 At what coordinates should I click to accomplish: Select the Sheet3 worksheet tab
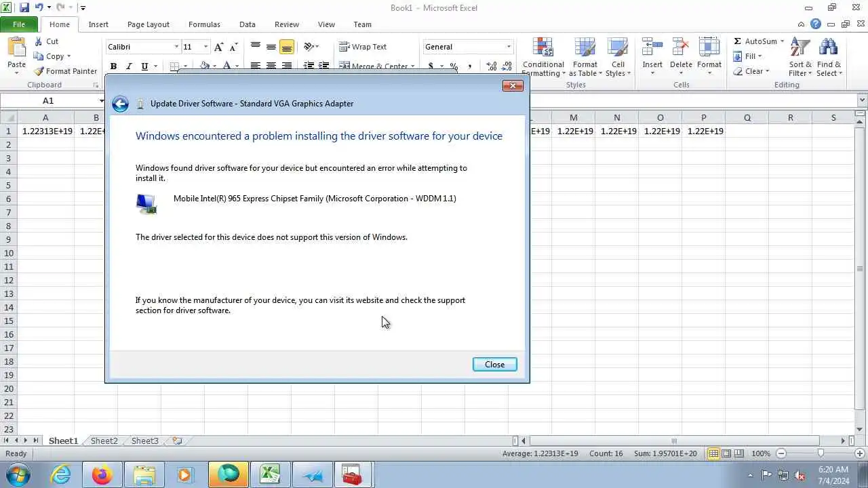(x=144, y=441)
